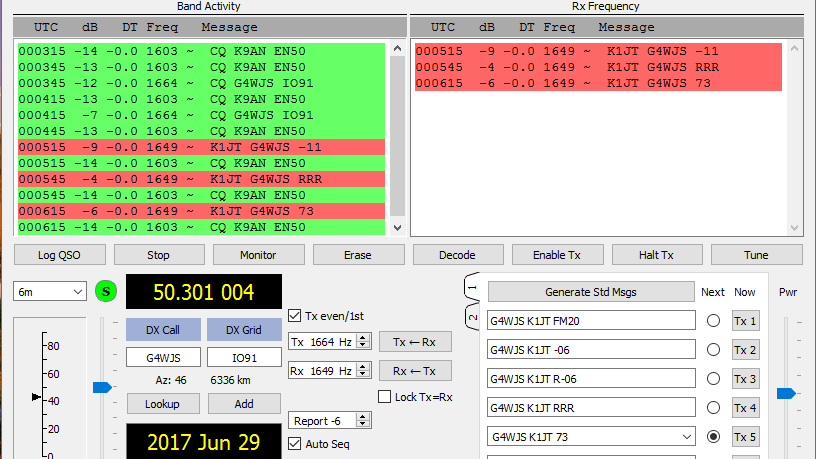
Task: Click Generate Std Msgs button
Action: click(591, 292)
